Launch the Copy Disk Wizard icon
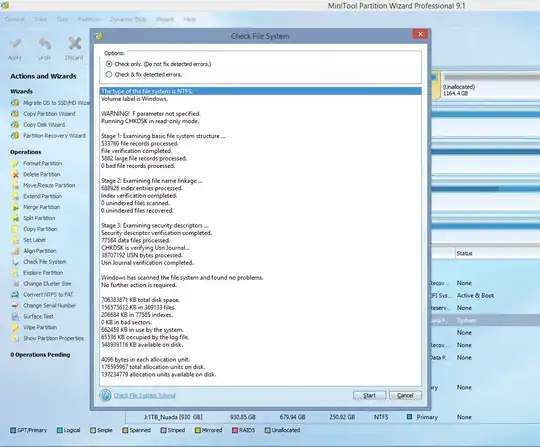 [15, 125]
